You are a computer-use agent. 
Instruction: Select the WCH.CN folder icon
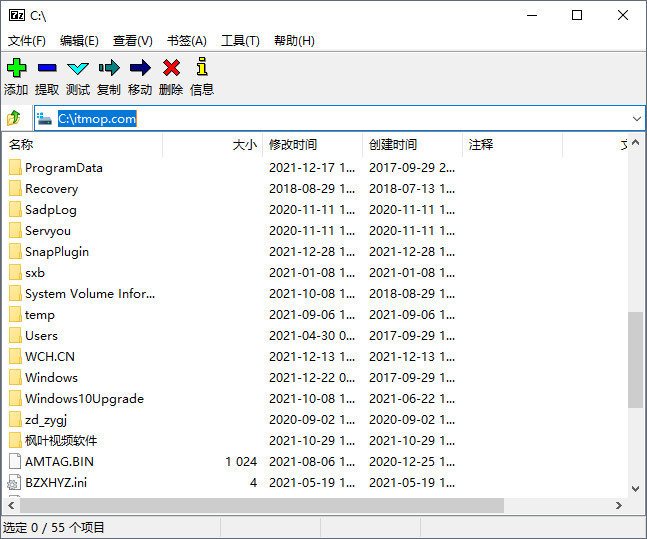15,357
